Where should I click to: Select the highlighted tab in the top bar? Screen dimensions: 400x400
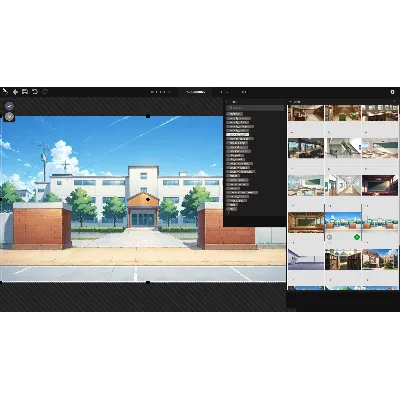(x=196, y=92)
